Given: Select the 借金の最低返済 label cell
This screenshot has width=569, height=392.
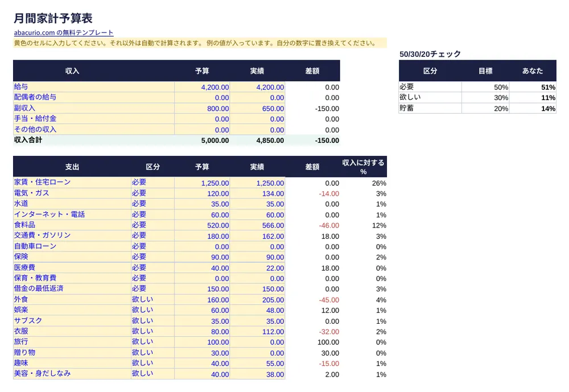Looking at the screenshot, I should pos(72,289).
